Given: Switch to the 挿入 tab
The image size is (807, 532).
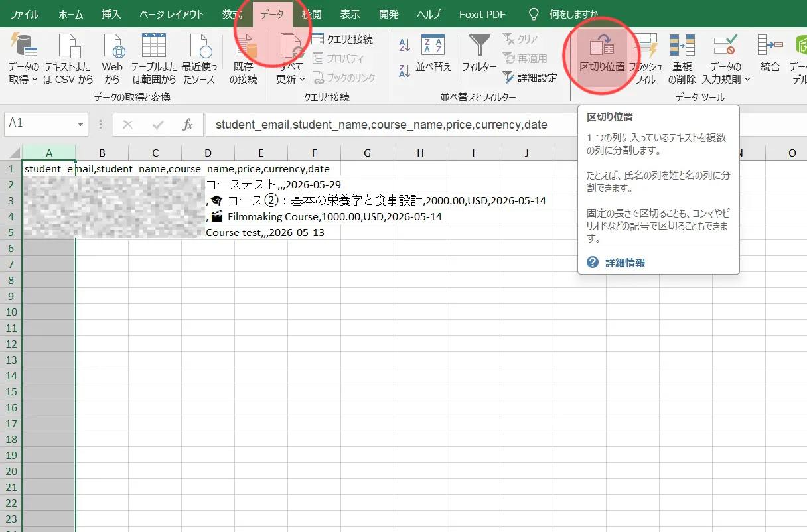Looking at the screenshot, I should (111, 14).
